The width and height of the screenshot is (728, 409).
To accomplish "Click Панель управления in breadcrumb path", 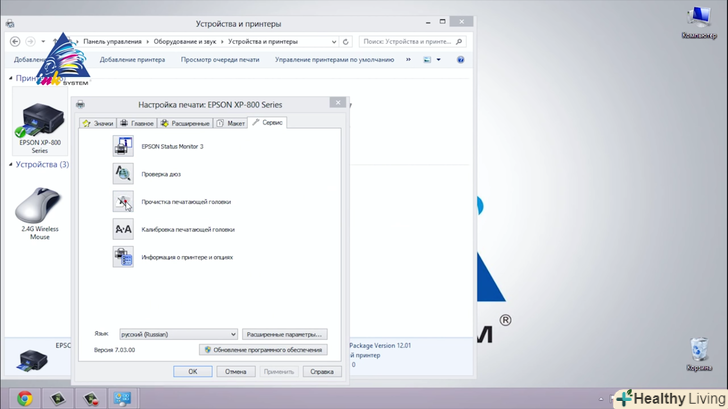I will point(112,42).
